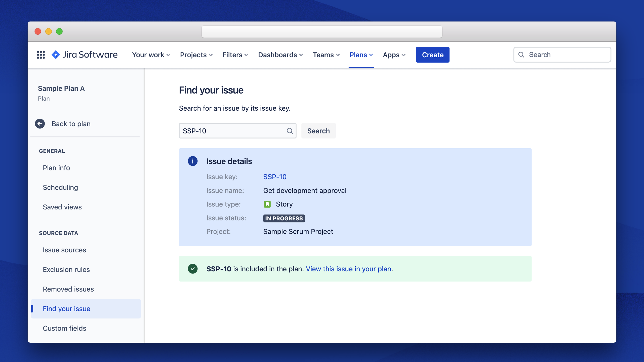Click the magnifier icon in the top search bar
This screenshot has width=644, height=362.
coord(521,55)
